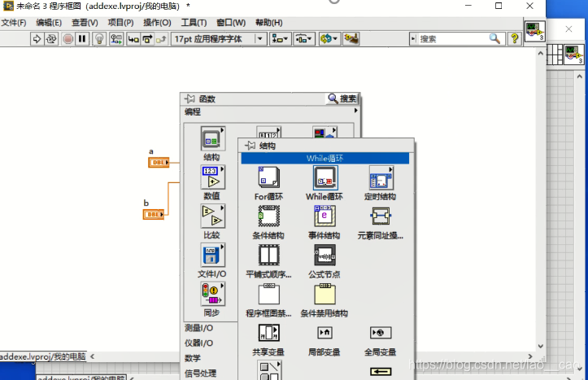
Task: Open Context Help question mark
Action: click(515, 38)
